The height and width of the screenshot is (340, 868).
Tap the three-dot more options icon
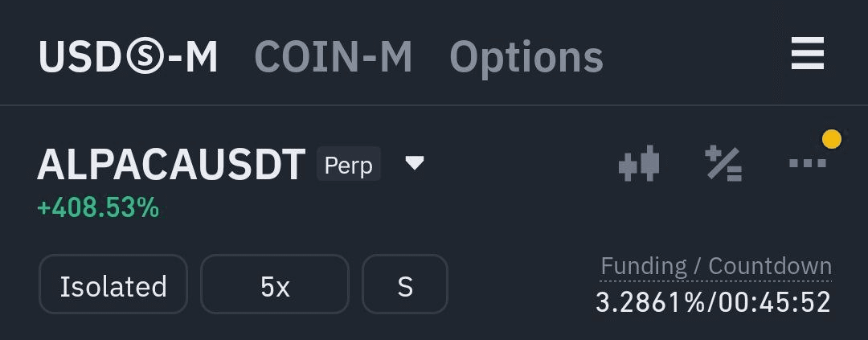[807, 163]
